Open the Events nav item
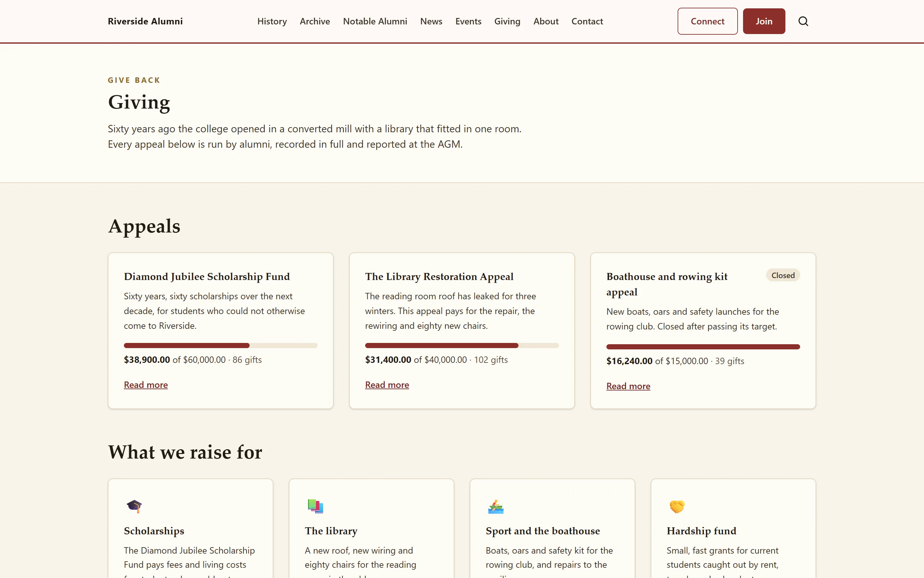The height and width of the screenshot is (578, 924). (x=468, y=22)
